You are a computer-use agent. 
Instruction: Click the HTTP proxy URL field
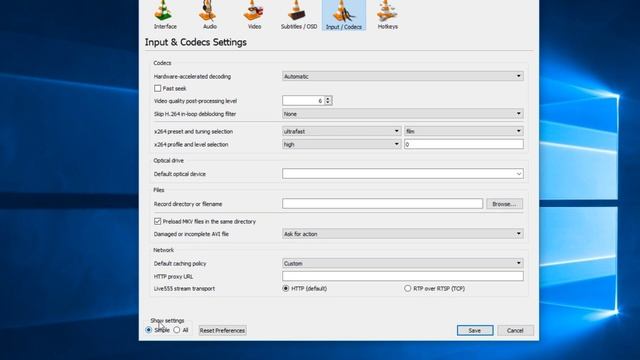(402, 276)
